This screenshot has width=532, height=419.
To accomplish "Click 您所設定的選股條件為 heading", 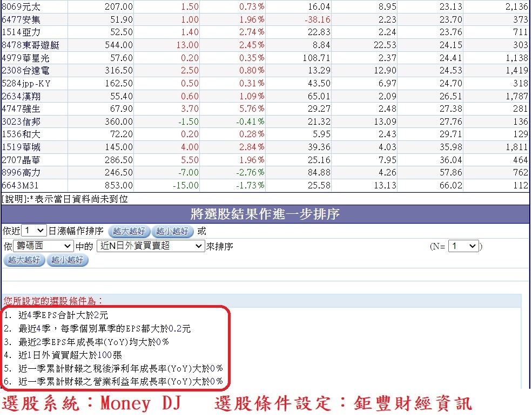I will (52, 301).
